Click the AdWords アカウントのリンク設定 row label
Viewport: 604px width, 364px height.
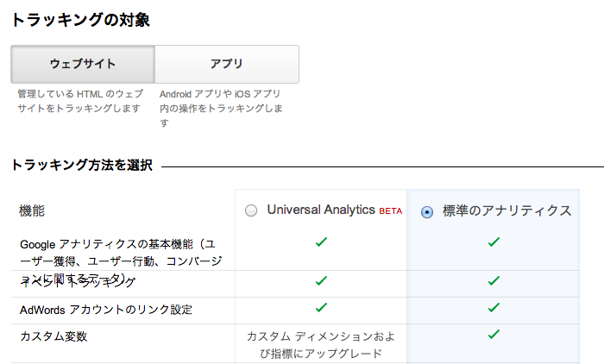105,309
